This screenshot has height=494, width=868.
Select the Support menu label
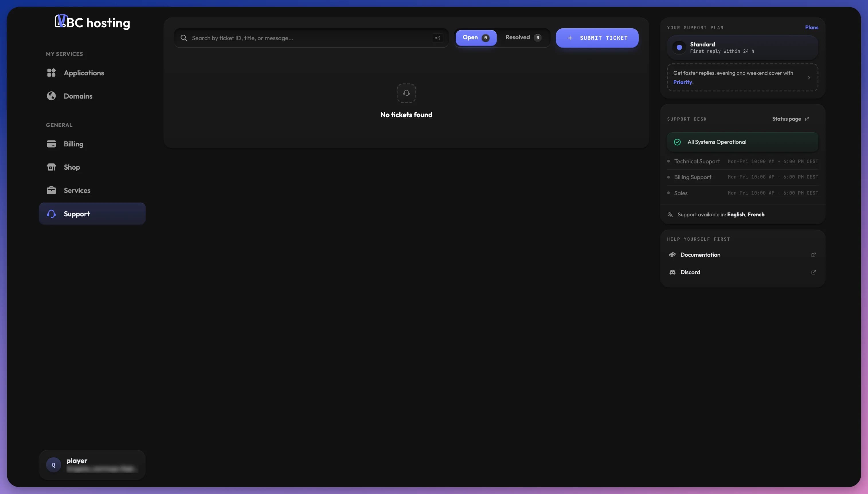tap(77, 214)
